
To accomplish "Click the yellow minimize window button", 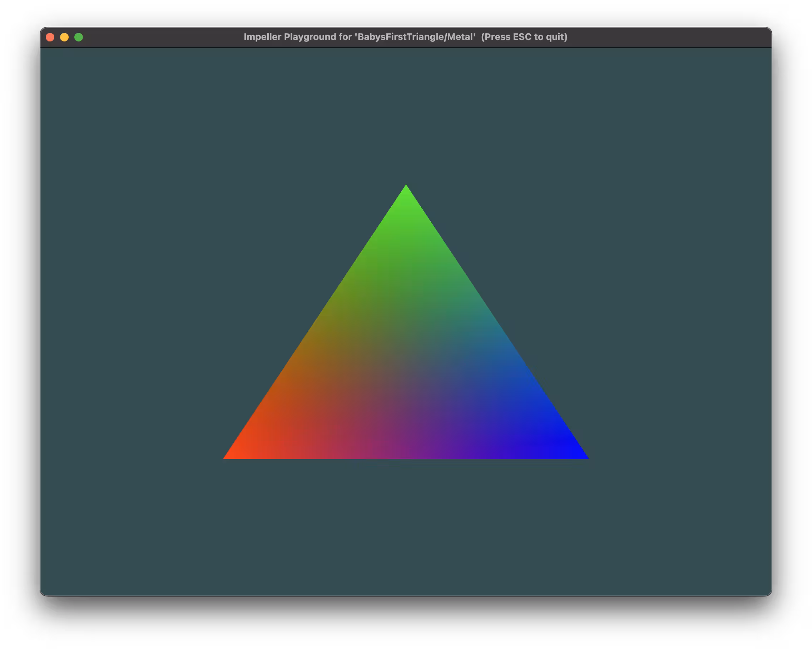I will (x=64, y=37).
